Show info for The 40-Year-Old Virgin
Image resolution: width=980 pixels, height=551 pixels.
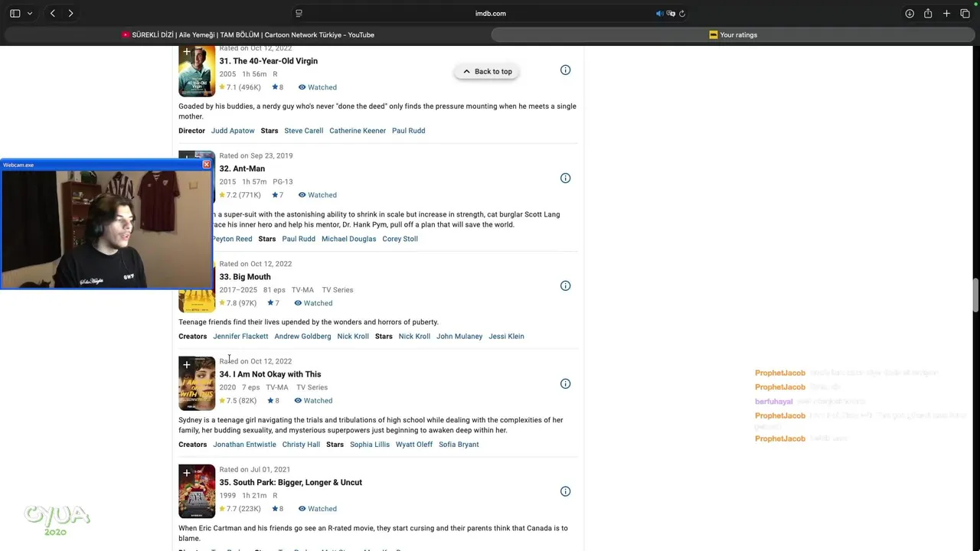pyautogui.click(x=565, y=70)
